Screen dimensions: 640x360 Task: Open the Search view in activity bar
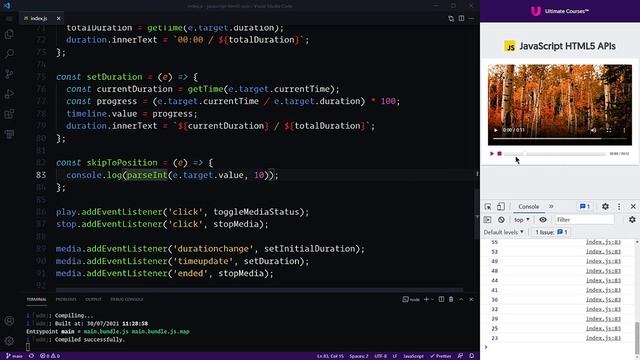coord(9,54)
